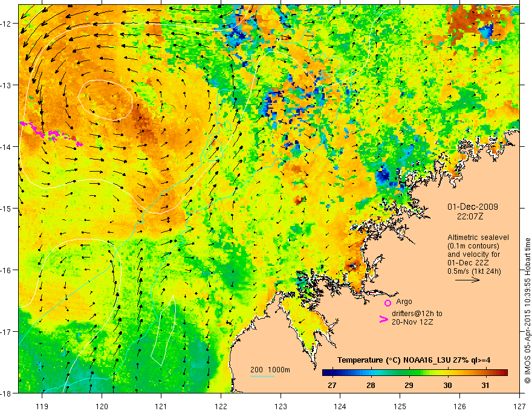The image size is (532, 411).
Task: Click the 0.5m/s velocity scale arrow
Action: 467,280
